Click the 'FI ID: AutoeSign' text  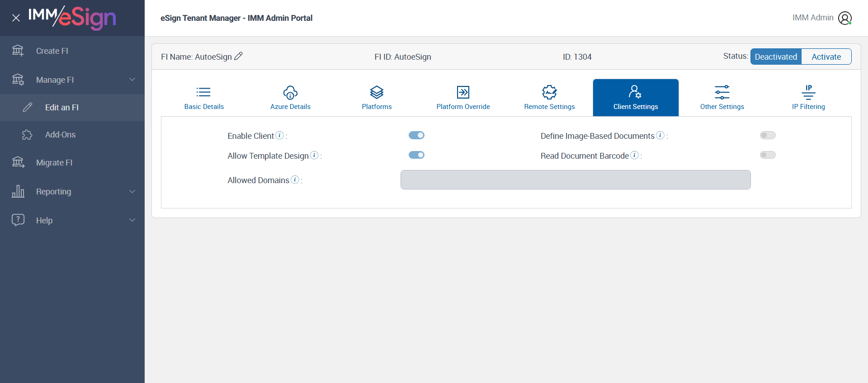click(x=403, y=57)
